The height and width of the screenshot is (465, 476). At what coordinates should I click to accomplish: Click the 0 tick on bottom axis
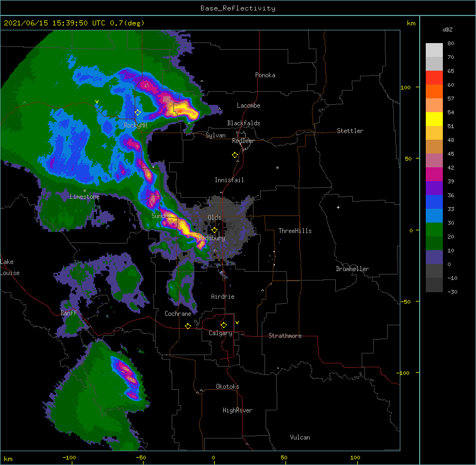pyautogui.click(x=213, y=457)
